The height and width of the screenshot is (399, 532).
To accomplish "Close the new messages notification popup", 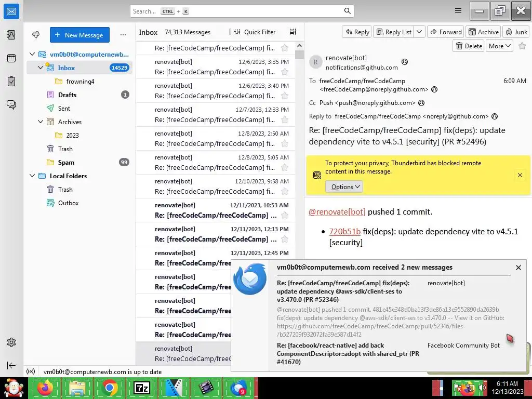I will pos(518,268).
